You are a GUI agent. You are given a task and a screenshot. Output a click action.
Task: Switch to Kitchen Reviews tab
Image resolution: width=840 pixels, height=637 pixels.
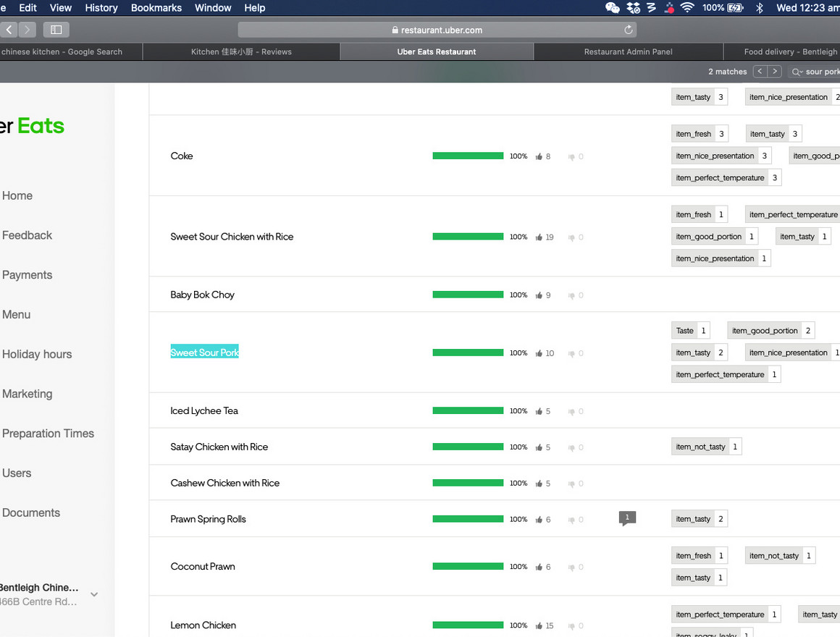(241, 52)
